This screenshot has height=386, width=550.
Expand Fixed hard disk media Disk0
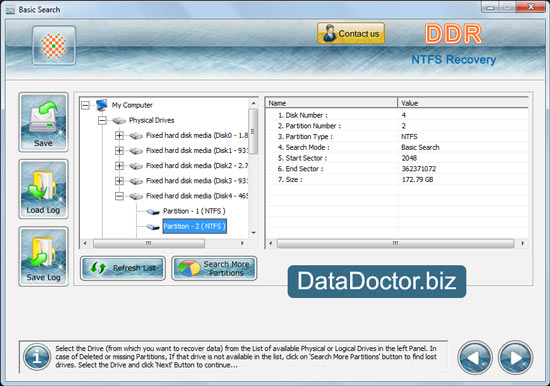(119, 135)
